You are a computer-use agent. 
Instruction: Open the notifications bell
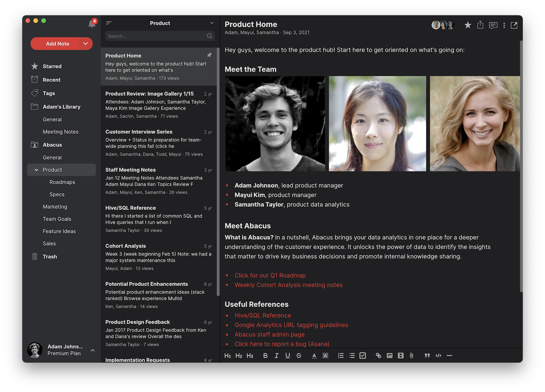pos(92,23)
